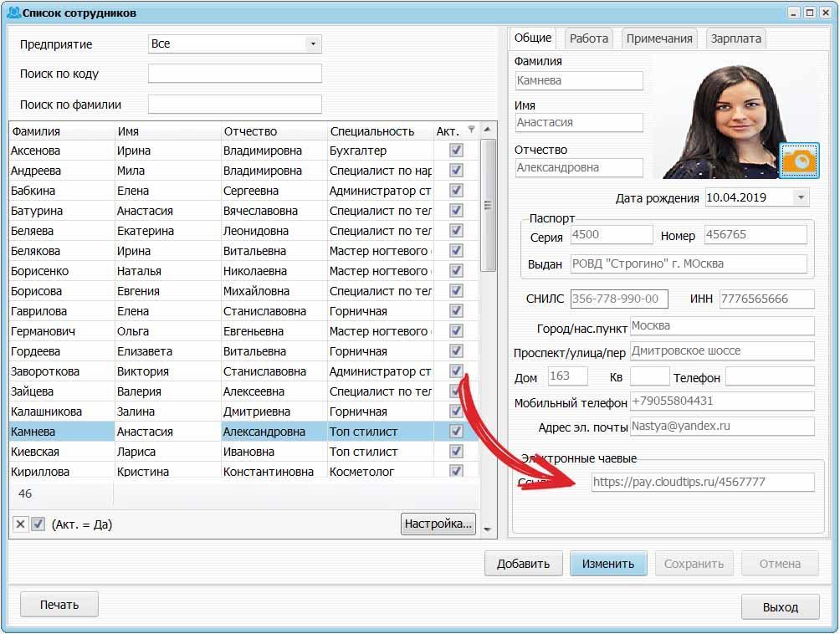Open the filter icon in Акт. column header

tap(471, 130)
